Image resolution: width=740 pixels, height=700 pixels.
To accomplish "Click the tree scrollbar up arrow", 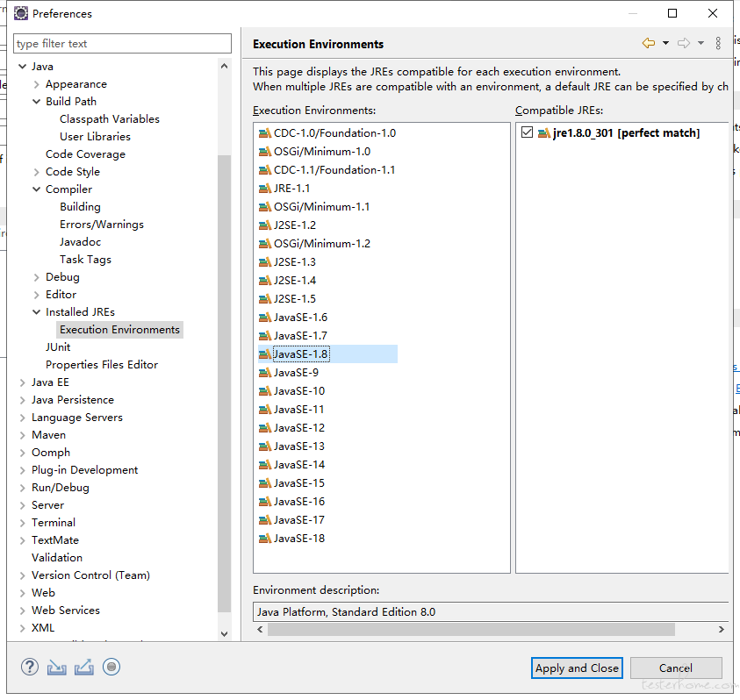I will (x=224, y=67).
